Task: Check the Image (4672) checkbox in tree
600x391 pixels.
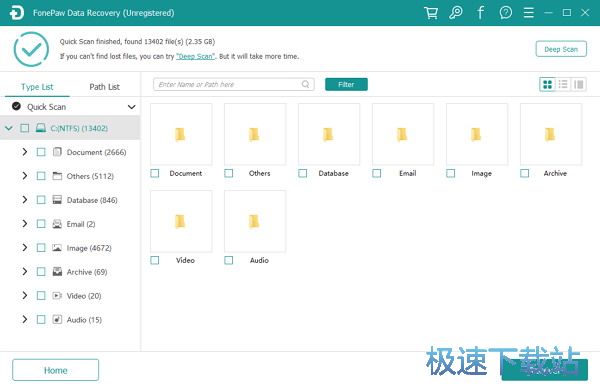Action: (x=41, y=248)
